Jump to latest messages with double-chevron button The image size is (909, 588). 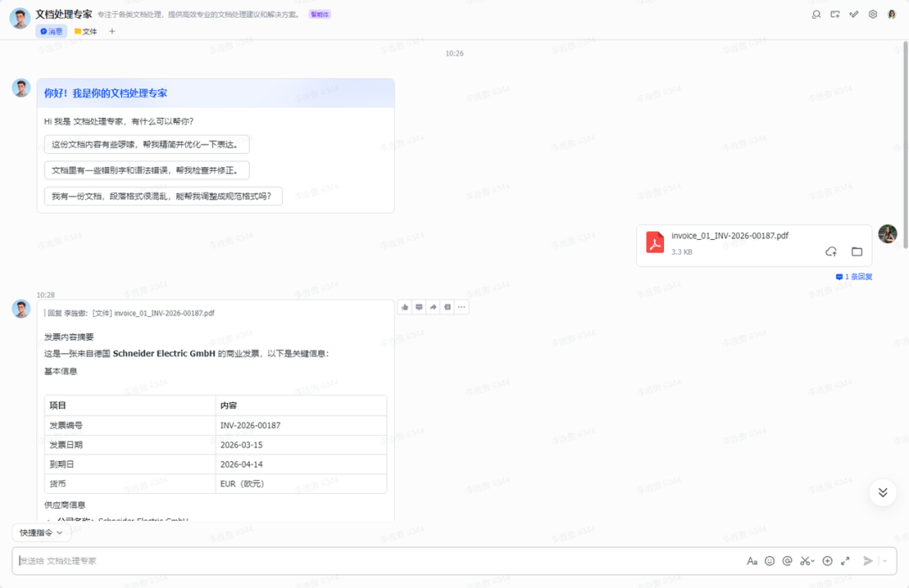pyautogui.click(x=882, y=492)
